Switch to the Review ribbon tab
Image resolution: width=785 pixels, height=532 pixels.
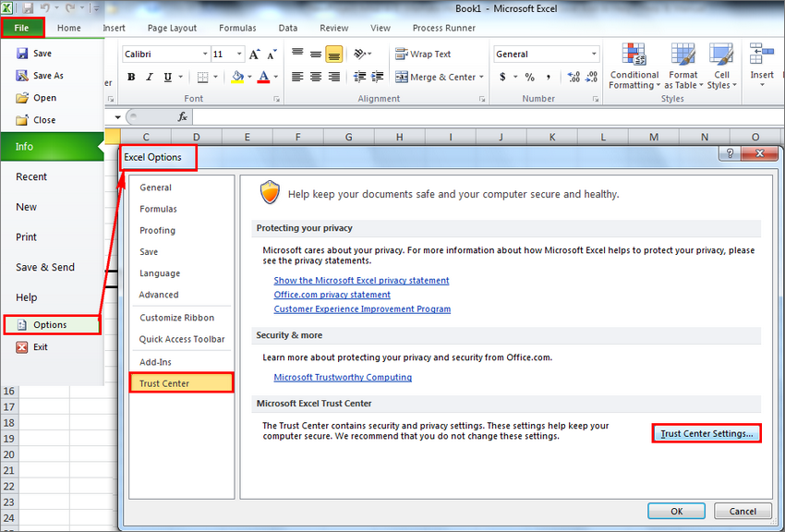click(x=333, y=28)
